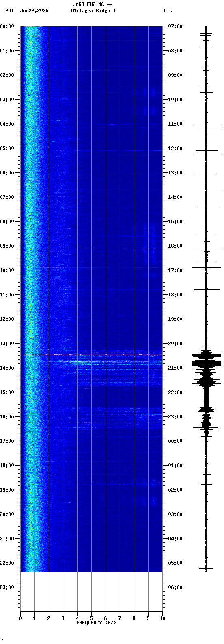Click the 00:00 PDT time label
This screenshot has height=644, width=224.
(x=7, y=26)
